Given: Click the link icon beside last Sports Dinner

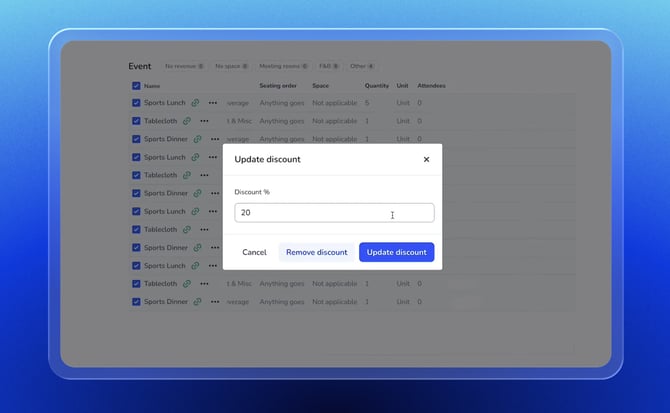Looking at the screenshot, I should click(x=197, y=302).
